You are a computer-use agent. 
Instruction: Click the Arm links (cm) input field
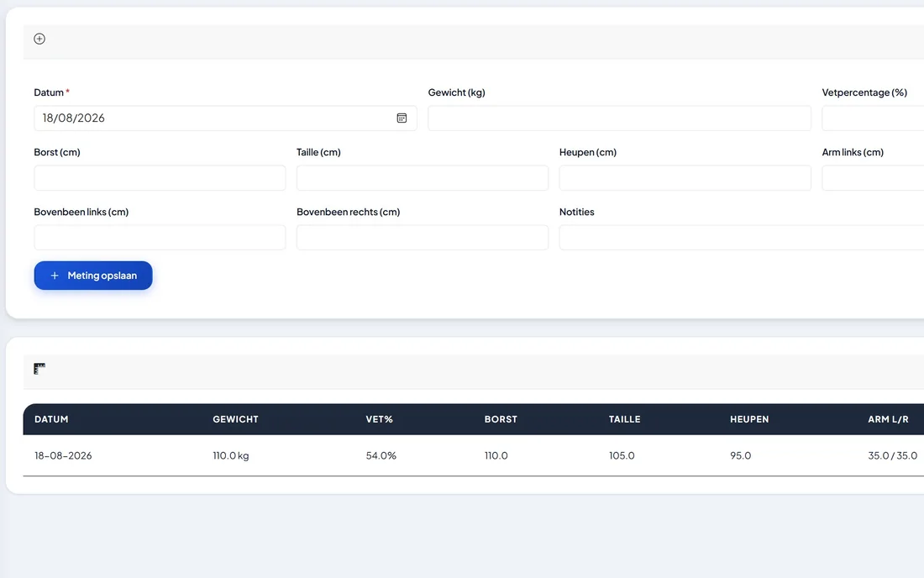pyautogui.click(x=873, y=178)
